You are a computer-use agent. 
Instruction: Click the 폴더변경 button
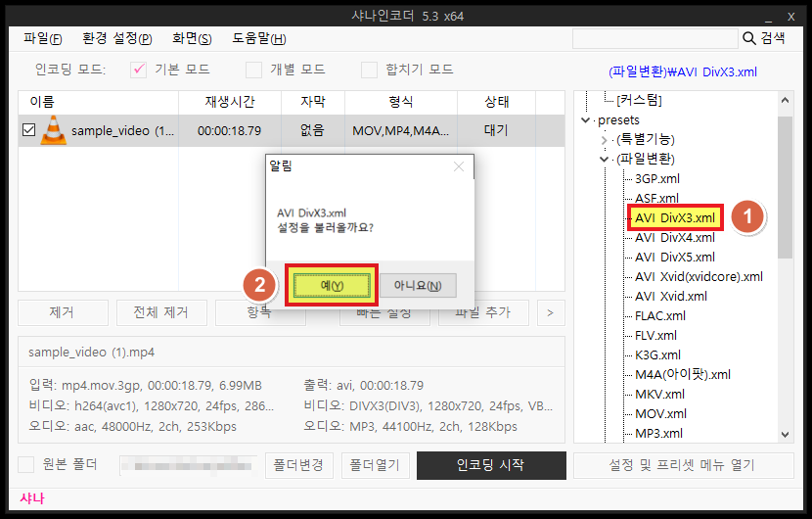tap(298, 465)
